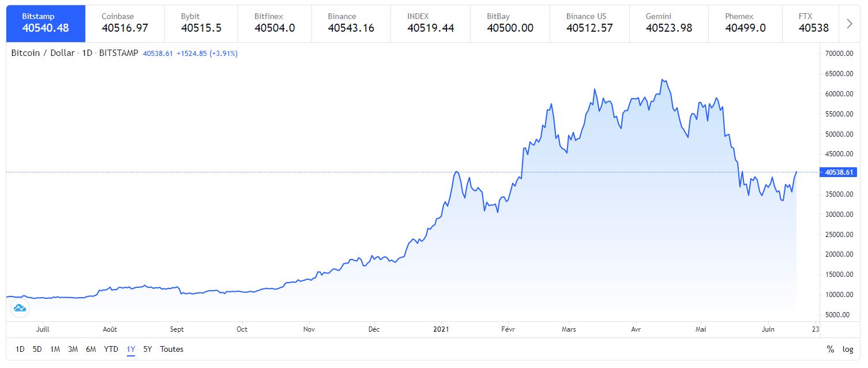Select the Bitstamp exchange tab

46,23
